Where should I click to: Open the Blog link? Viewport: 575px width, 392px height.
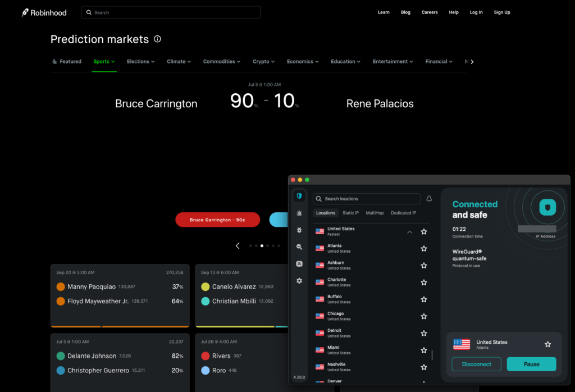(405, 12)
